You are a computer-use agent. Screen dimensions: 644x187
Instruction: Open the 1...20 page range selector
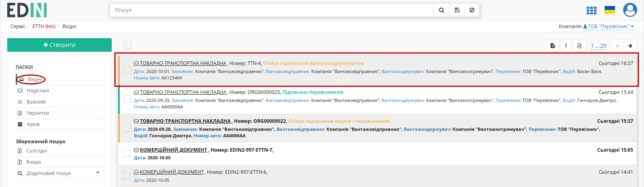[599, 46]
